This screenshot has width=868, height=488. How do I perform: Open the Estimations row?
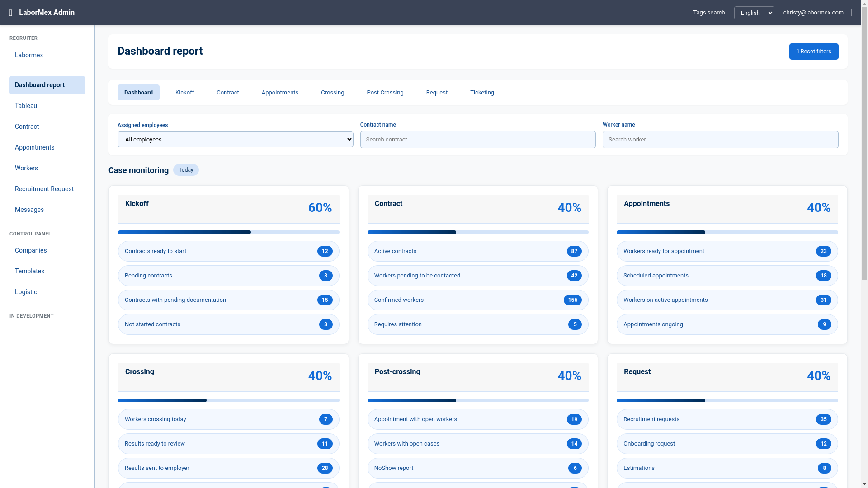click(727, 468)
